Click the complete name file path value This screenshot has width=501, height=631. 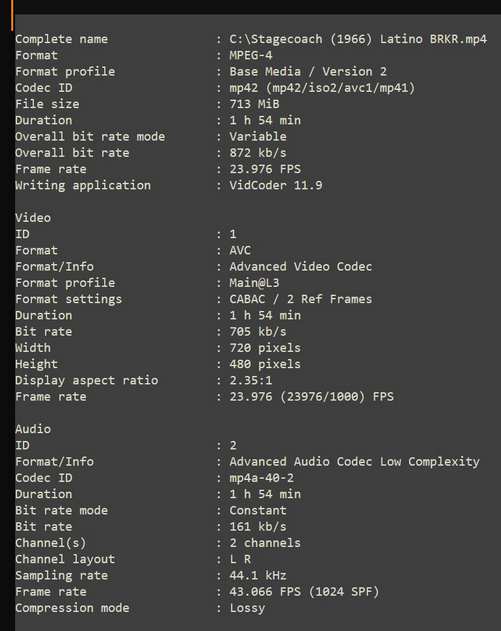coord(358,39)
